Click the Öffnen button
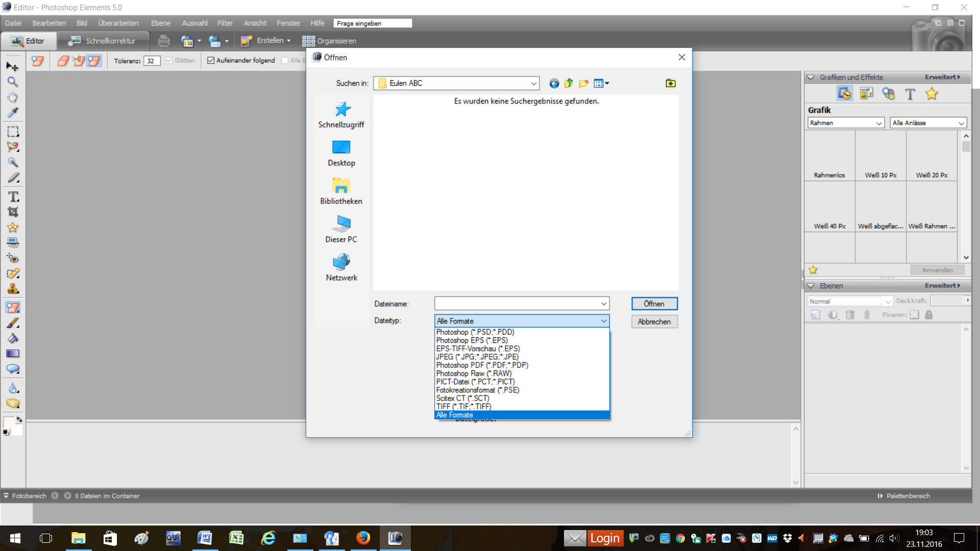Screen dimensions: 980x551 654,304
